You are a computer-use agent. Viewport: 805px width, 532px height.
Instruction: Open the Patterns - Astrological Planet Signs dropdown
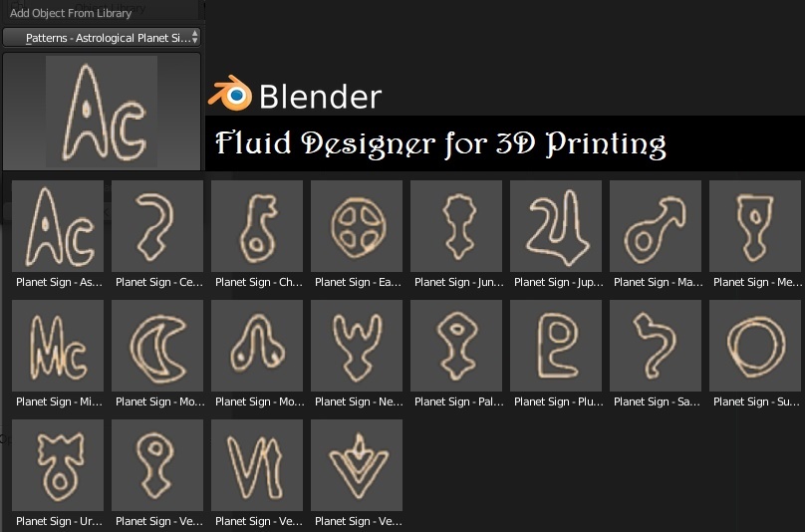click(102, 38)
